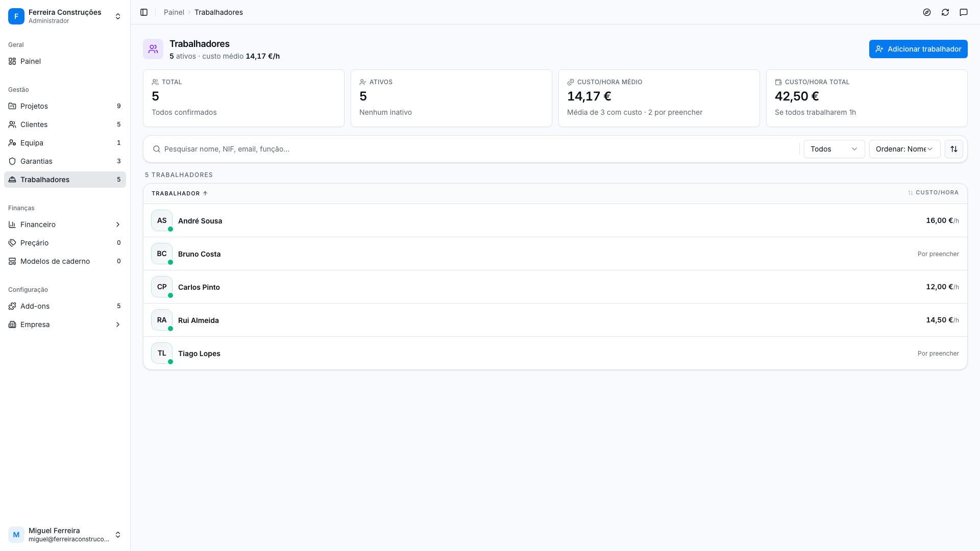
Task: Open the Ordenar: Nome dropdown
Action: [x=904, y=149]
